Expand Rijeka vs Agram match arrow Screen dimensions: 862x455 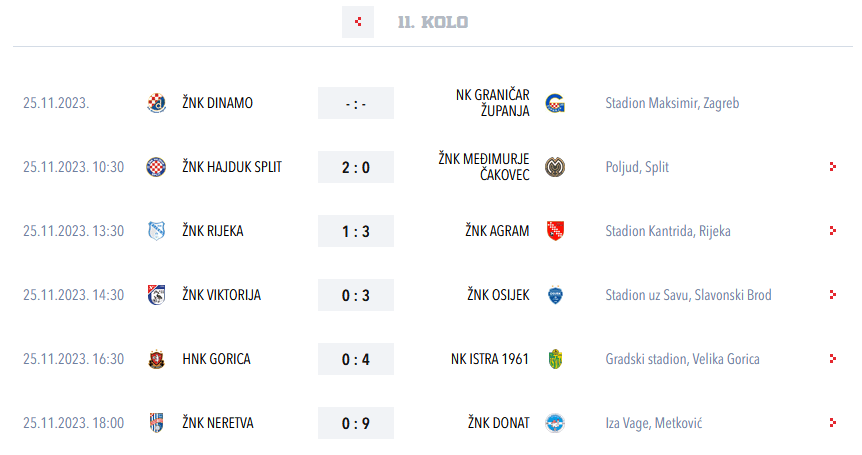click(833, 231)
